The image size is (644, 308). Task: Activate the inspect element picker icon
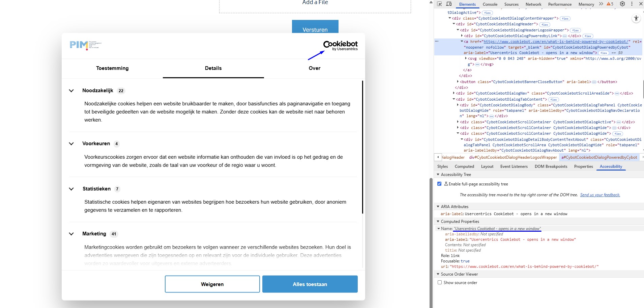tap(439, 4)
